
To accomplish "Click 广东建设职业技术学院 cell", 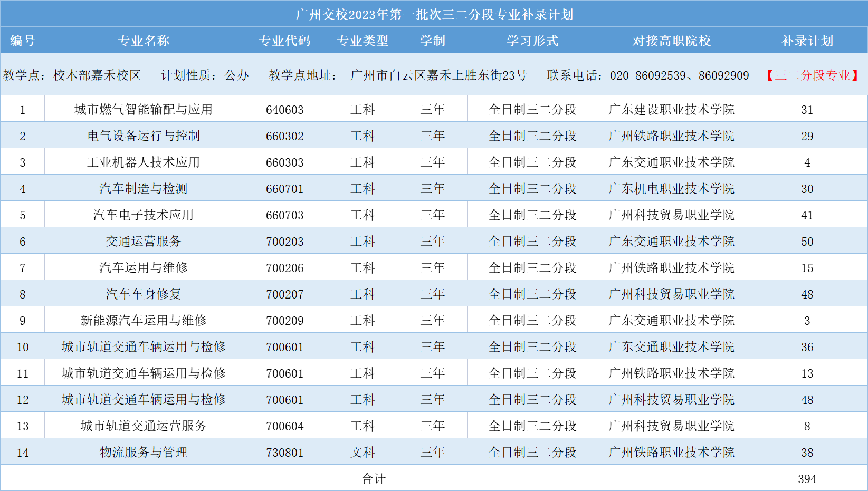I will point(672,109).
